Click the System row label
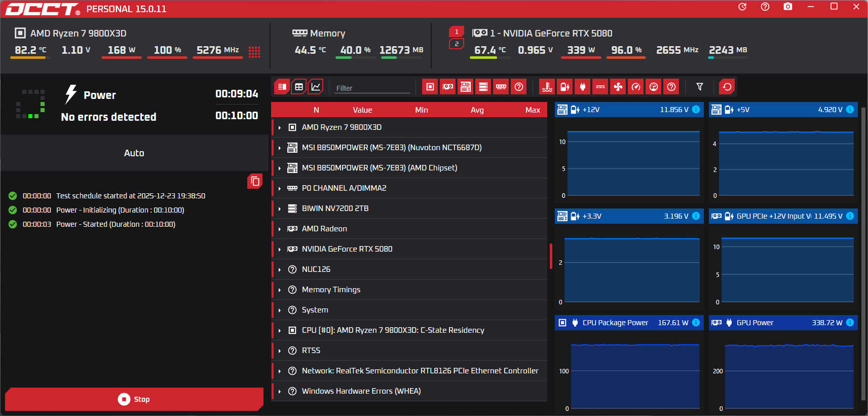 (x=315, y=310)
